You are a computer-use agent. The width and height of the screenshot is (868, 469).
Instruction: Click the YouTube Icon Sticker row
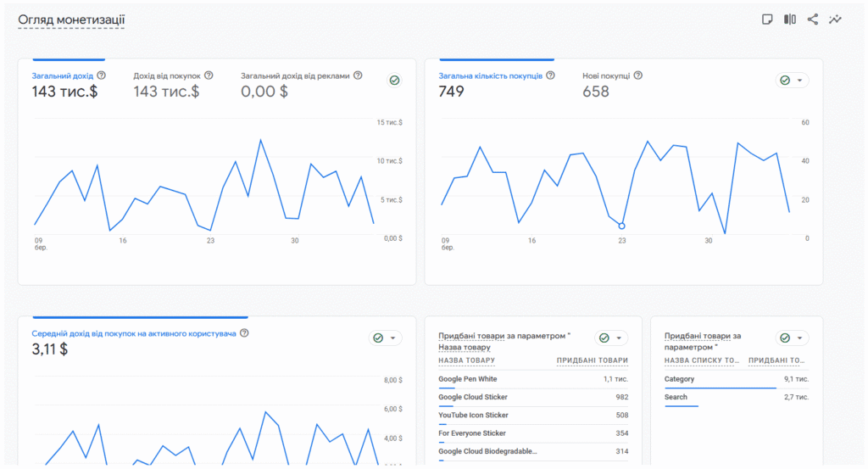coord(533,416)
